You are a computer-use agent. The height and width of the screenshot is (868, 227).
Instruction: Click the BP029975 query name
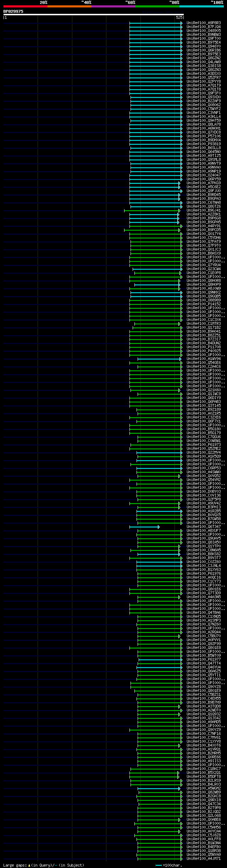tap(13, 11)
